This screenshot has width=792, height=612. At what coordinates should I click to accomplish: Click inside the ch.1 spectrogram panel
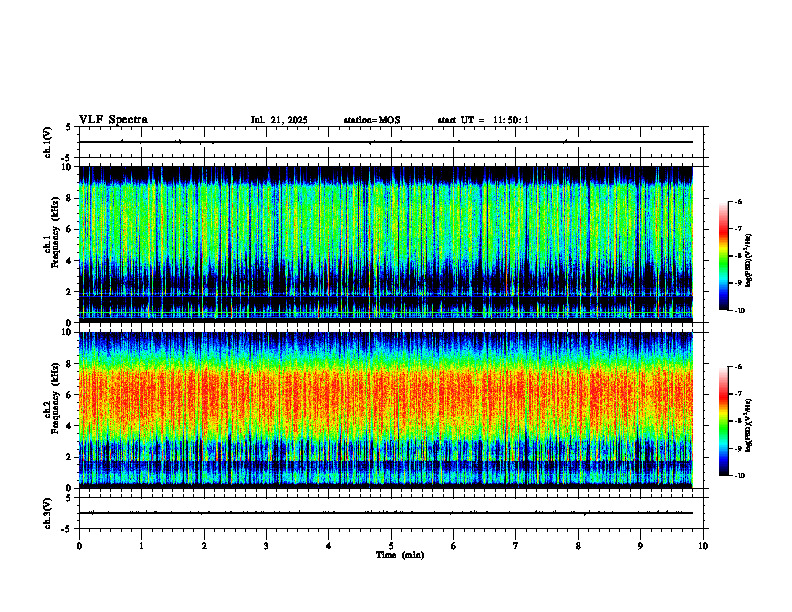point(386,244)
